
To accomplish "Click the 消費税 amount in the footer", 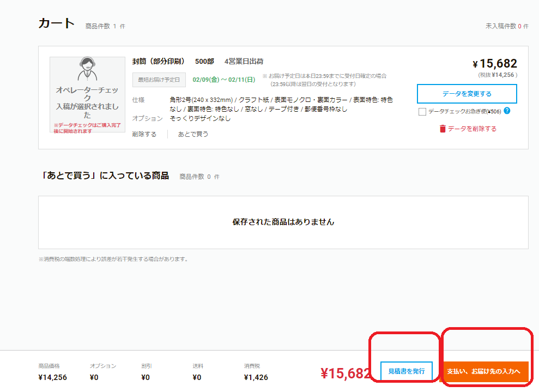I will click(x=256, y=377).
